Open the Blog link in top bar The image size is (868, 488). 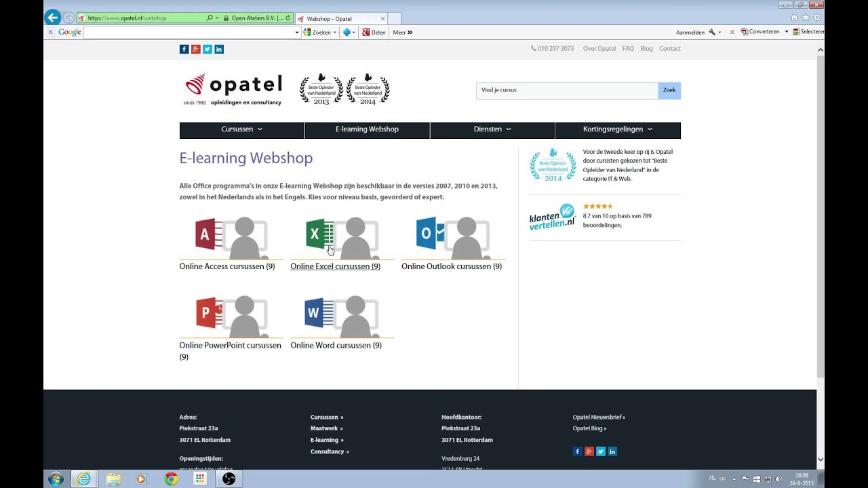point(646,49)
